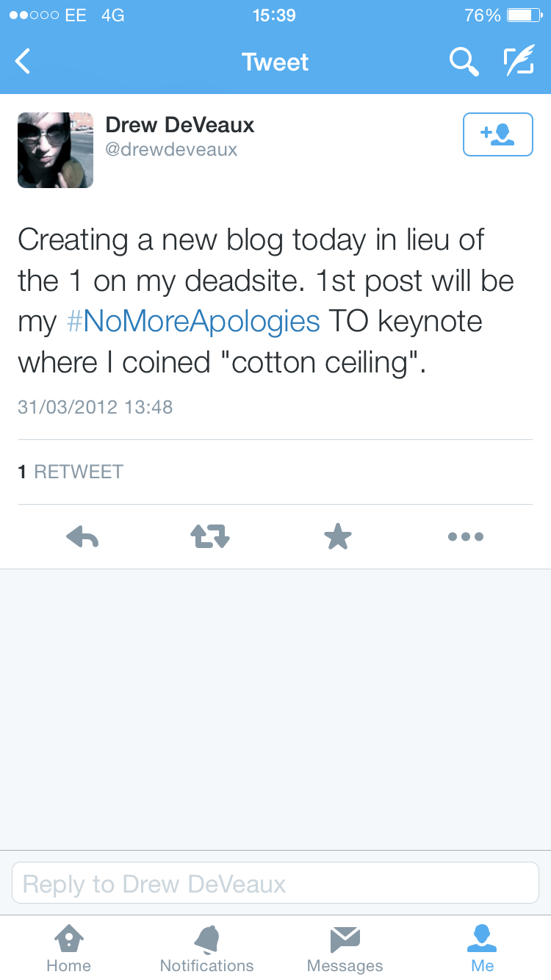Image resolution: width=551 pixels, height=980 pixels.
Task: Tap the tweet timestamp 31/03/2012 13:48
Action: click(x=95, y=407)
